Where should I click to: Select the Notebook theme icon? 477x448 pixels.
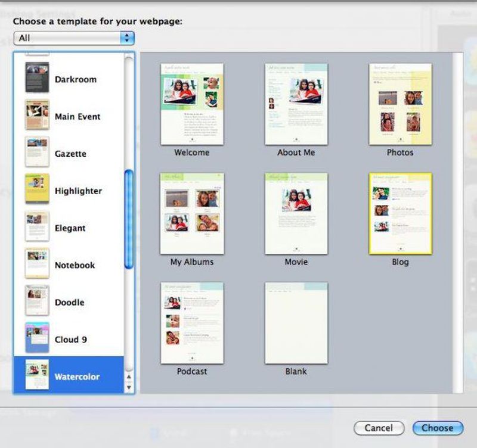(x=37, y=264)
